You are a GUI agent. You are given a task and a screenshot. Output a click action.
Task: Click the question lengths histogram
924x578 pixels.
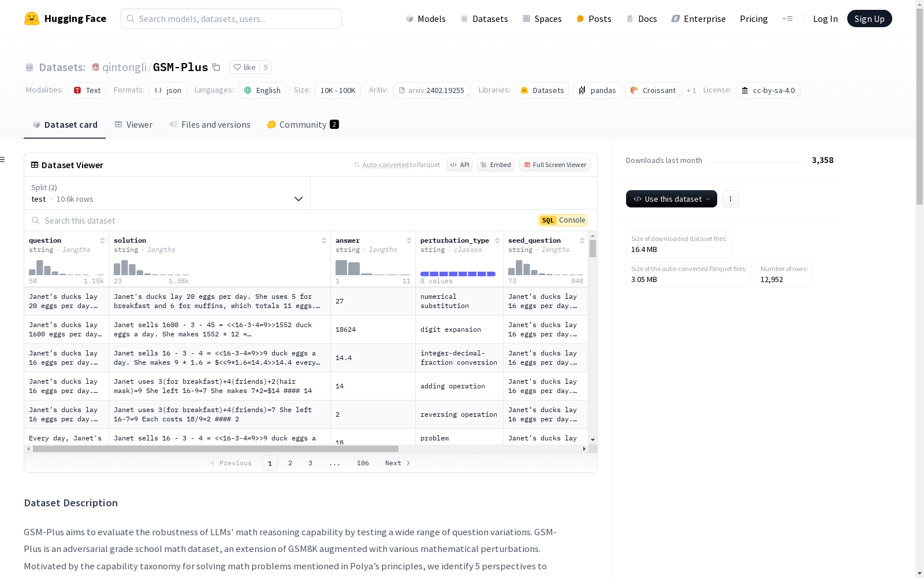tap(66, 268)
